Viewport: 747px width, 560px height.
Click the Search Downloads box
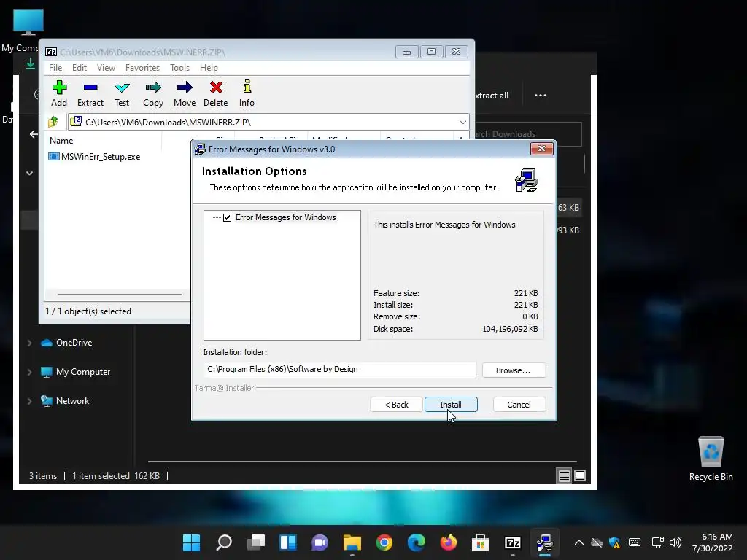[528, 134]
